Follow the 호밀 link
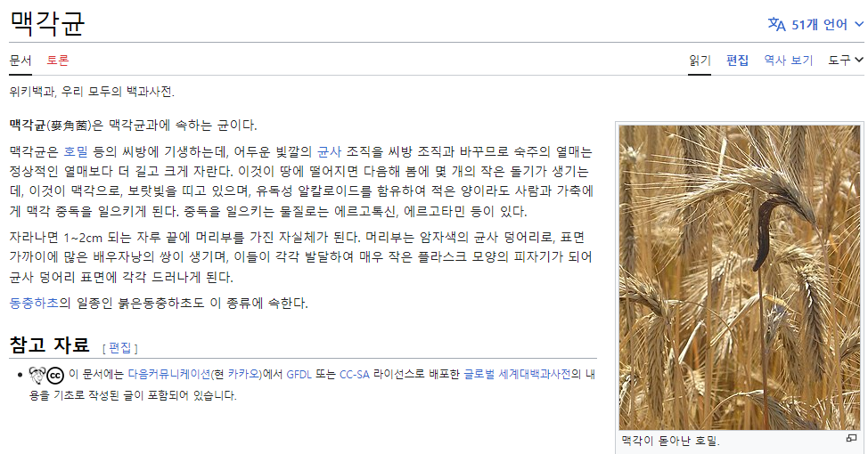 click(x=76, y=152)
